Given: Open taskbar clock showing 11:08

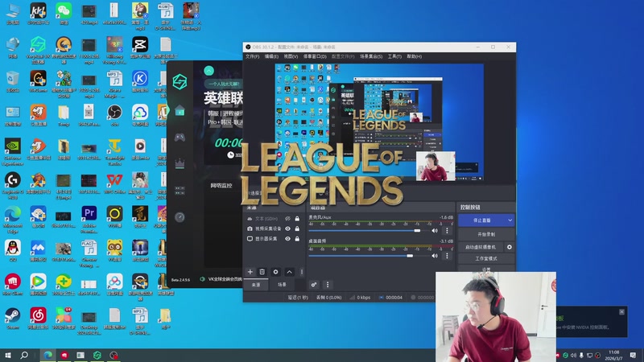Looking at the screenshot, I should click(613, 355).
